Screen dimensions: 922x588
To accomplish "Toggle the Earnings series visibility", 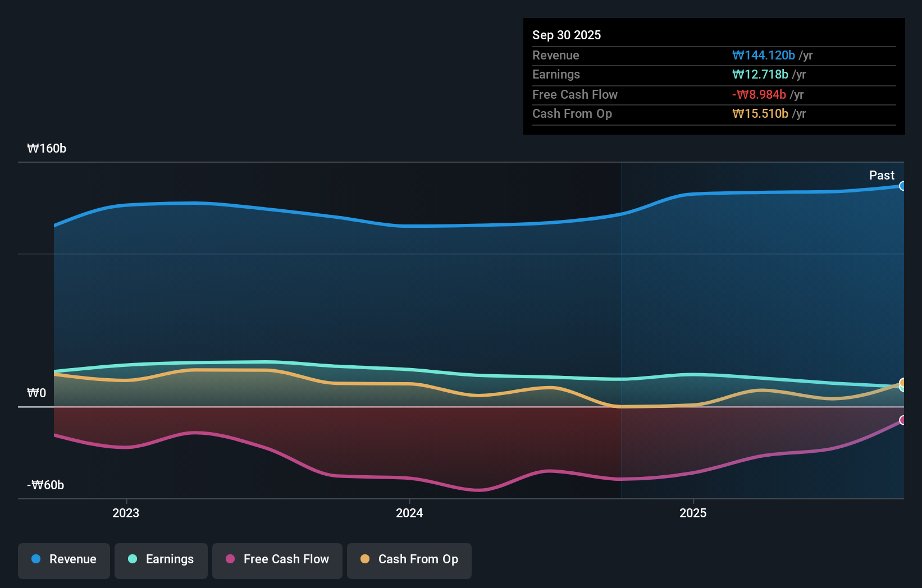I will click(161, 559).
